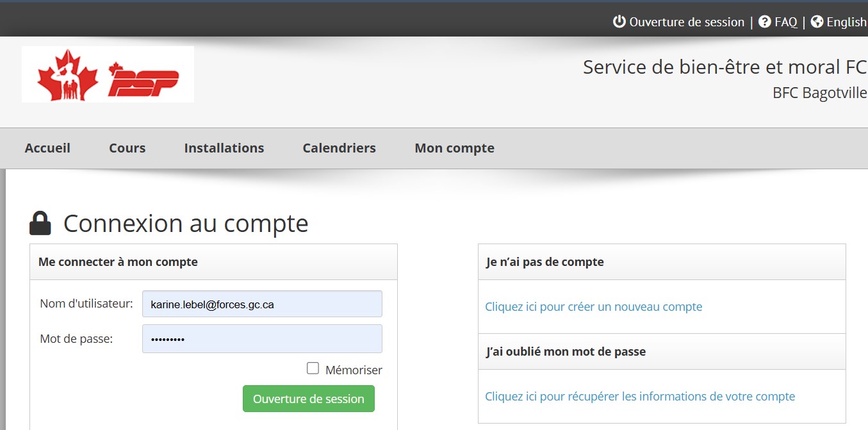Open the top-bar "Ouverture de session" link
Image resolution: width=868 pixels, height=430 pixels.
(x=686, y=22)
